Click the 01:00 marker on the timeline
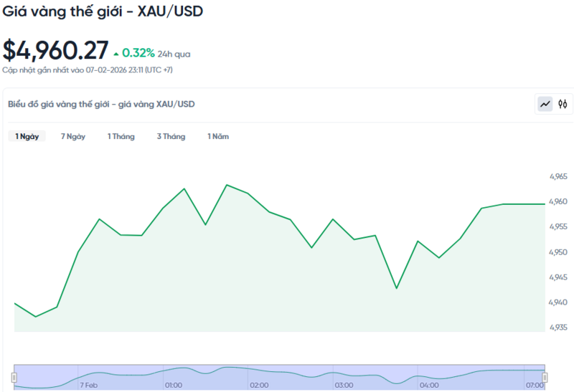This screenshot has width=574, height=392. pyautogui.click(x=174, y=385)
